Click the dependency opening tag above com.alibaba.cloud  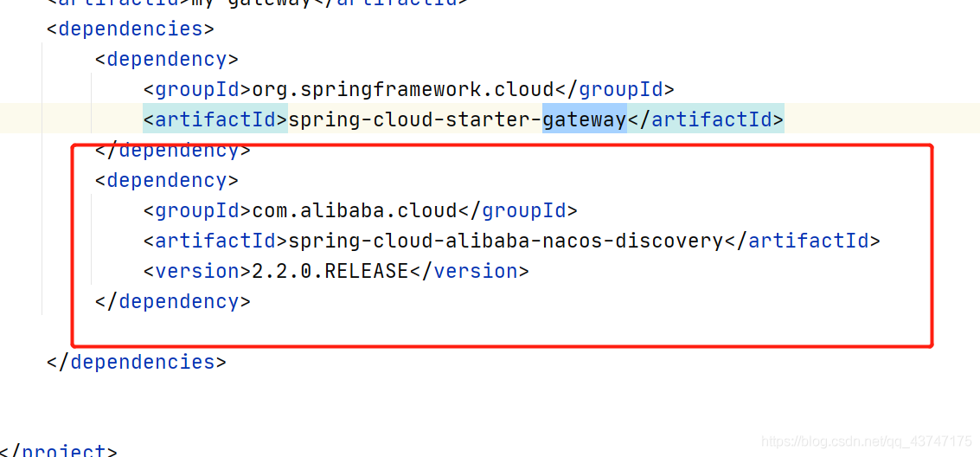point(166,180)
